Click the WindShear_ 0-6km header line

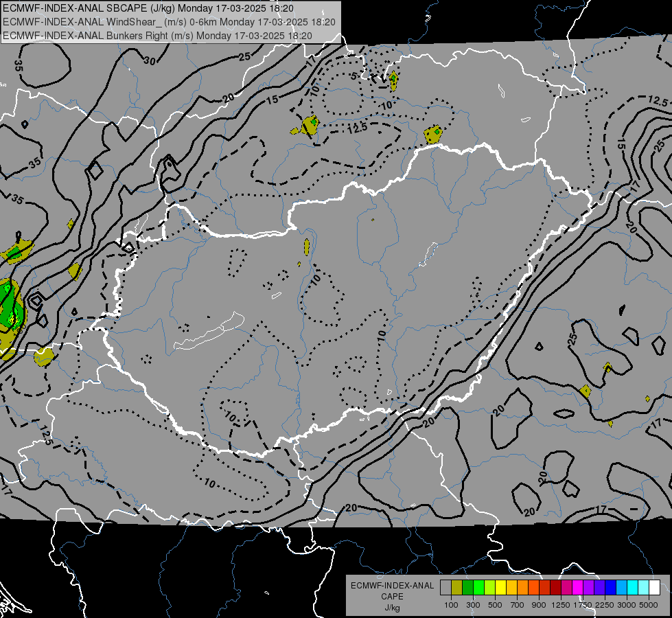click(170, 22)
